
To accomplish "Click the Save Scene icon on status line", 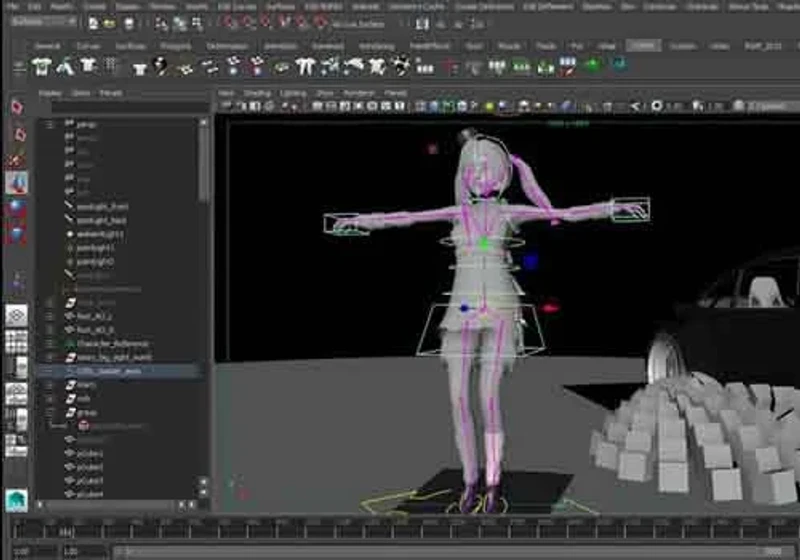I will [129, 23].
